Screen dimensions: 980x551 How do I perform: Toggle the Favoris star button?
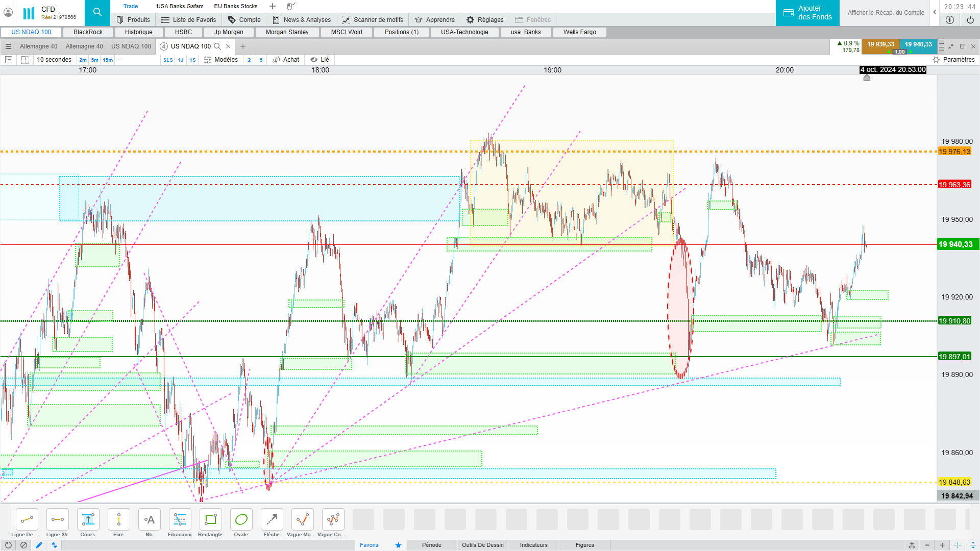click(398, 545)
